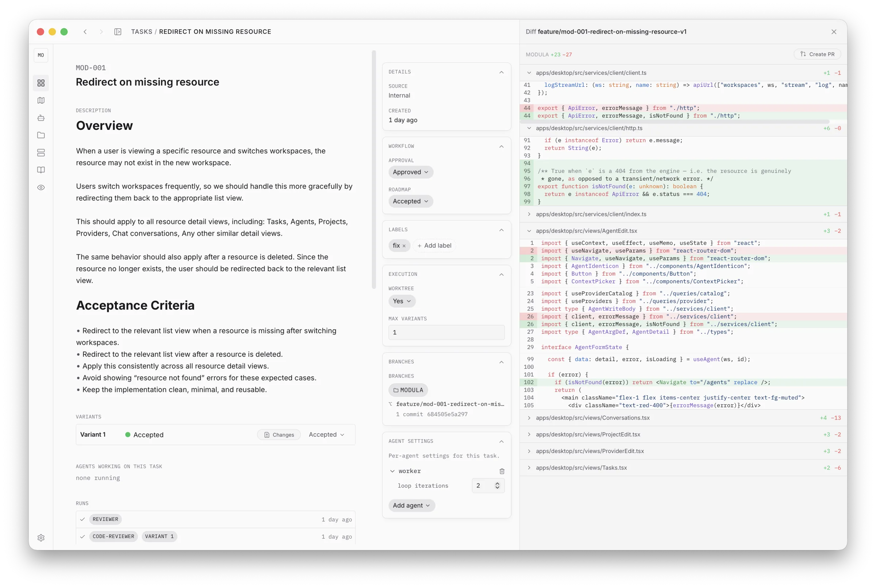Toggle the sidebar panel icon
Screen dimensions: 876x588
click(118, 32)
